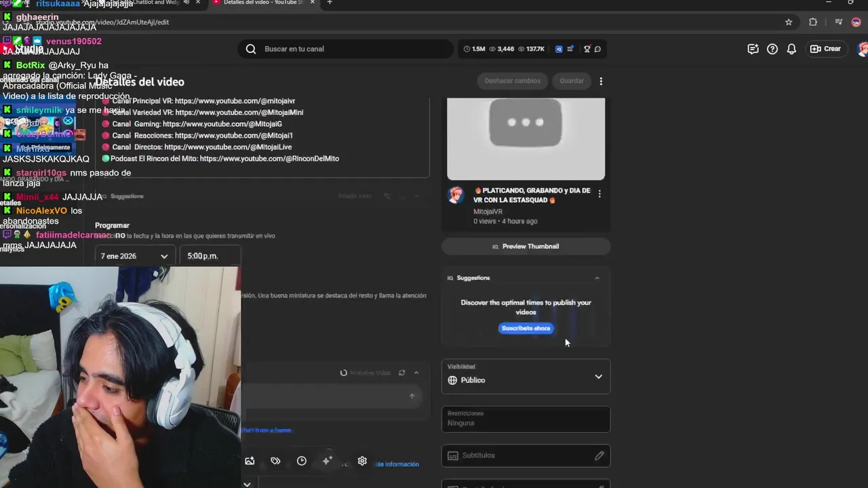Image resolution: width=868 pixels, height=488 pixels.
Task: Edit Subtítulos with the pencil icon
Action: click(599, 455)
